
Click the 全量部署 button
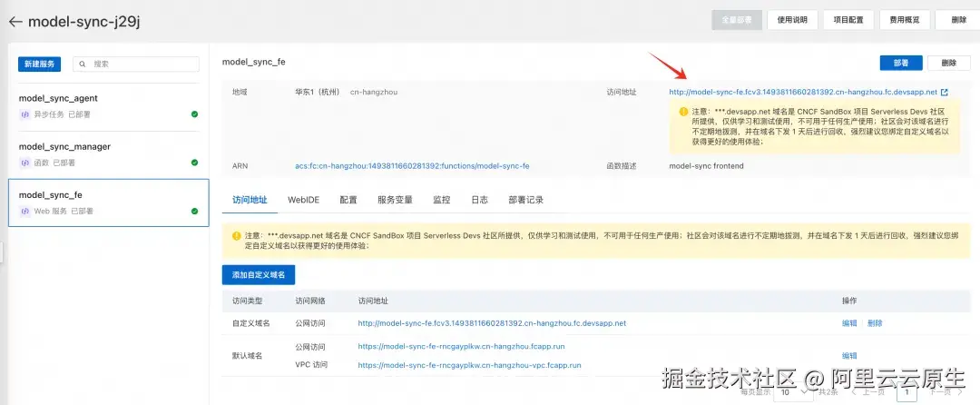click(736, 20)
